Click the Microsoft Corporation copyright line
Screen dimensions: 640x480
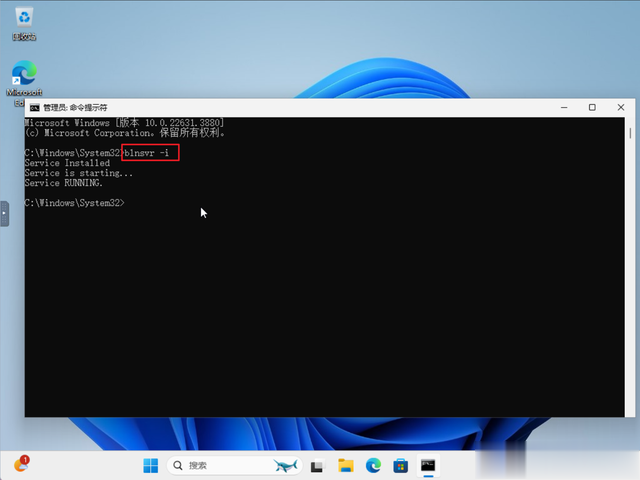point(125,133)
